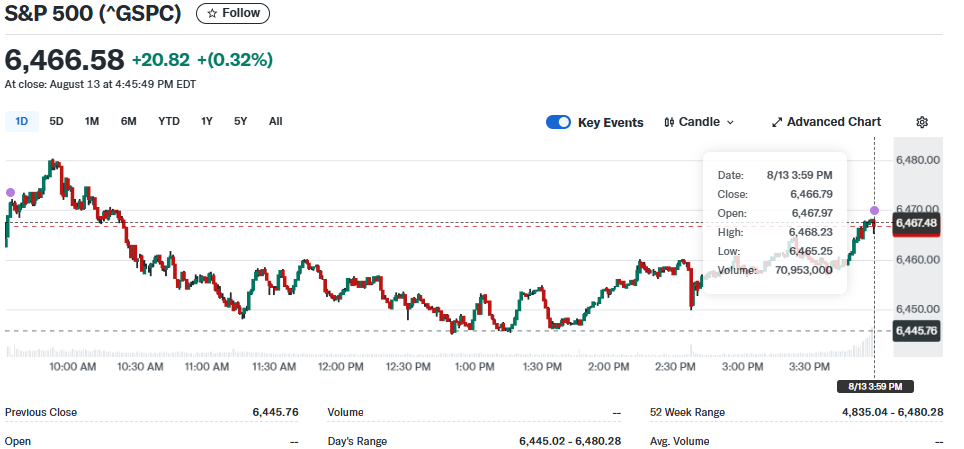The height and width of the screenshot is (449, 964).
Task: Select the 1D time range tab
Action: pyautogui.click(x=22, y=122)
